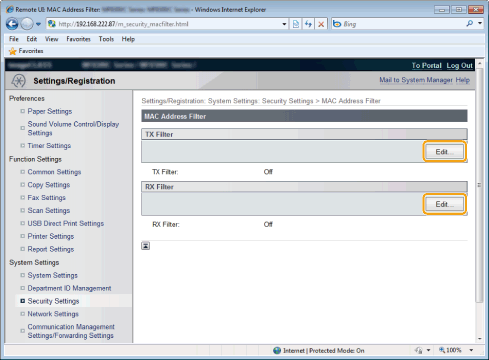489x360 pixels.
Task: Open the Remote UI Help link
Action: click(x=463, y=80)
